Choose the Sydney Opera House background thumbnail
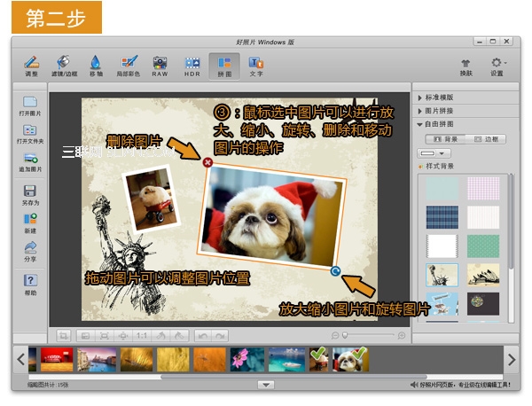This screenshot has height=406, width=532. [x=483, y=275]
